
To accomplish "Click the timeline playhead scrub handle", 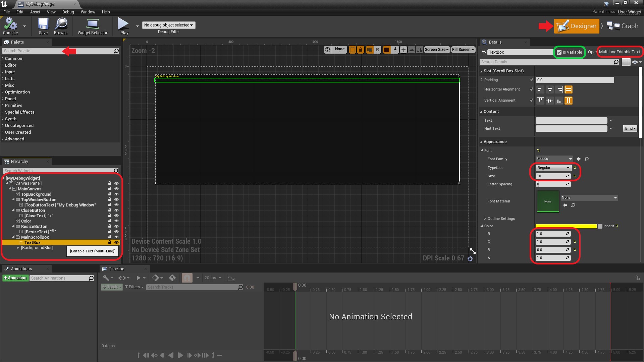I will 295,286.
